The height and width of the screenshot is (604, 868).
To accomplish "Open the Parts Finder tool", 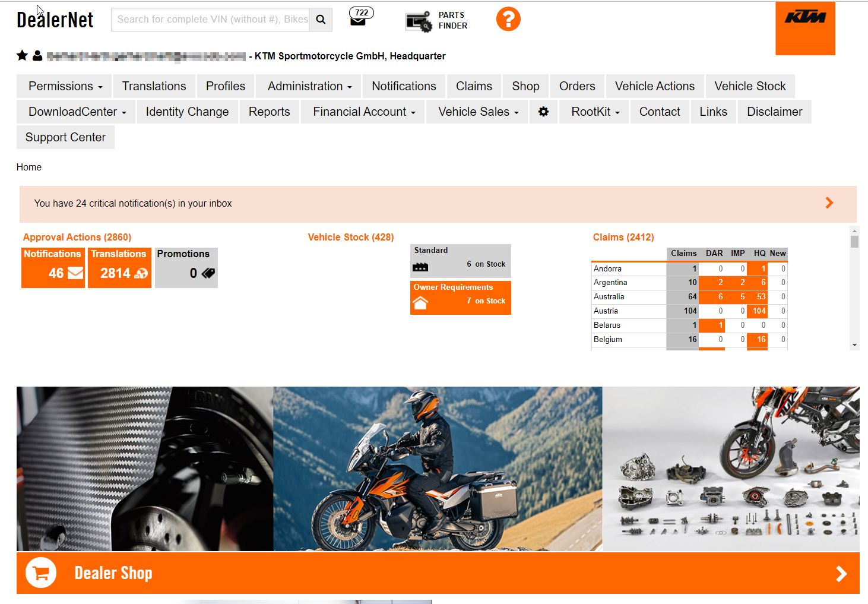I will [437, 21].
